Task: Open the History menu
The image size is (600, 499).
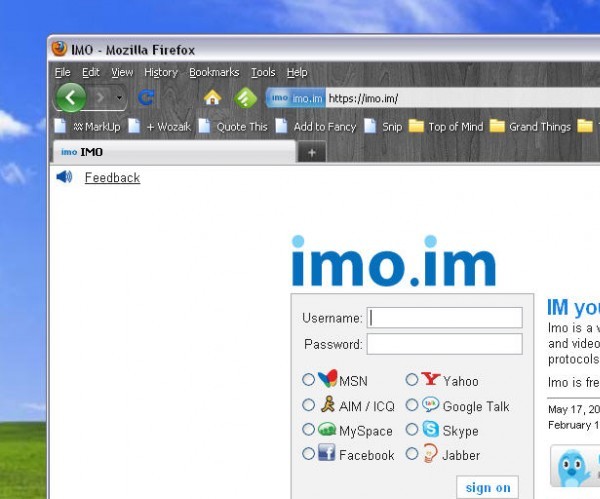Action: pyautogui.click(x=161, y=72)
